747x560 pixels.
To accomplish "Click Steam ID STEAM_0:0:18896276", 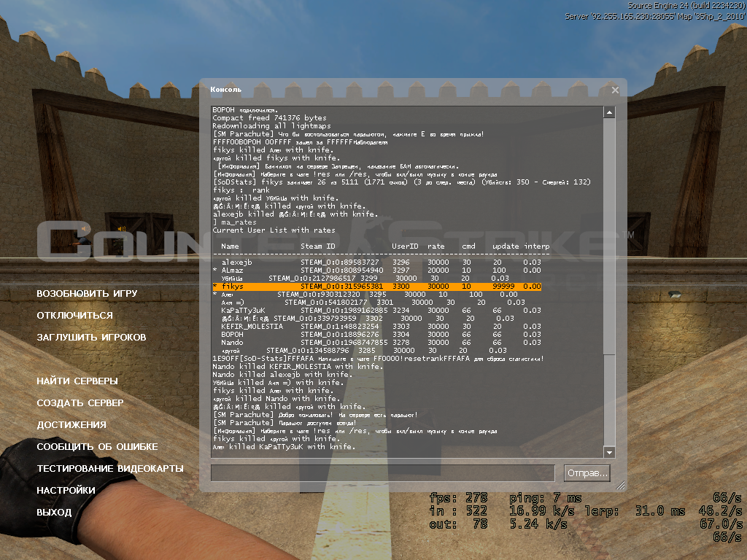I will point(340,334).
